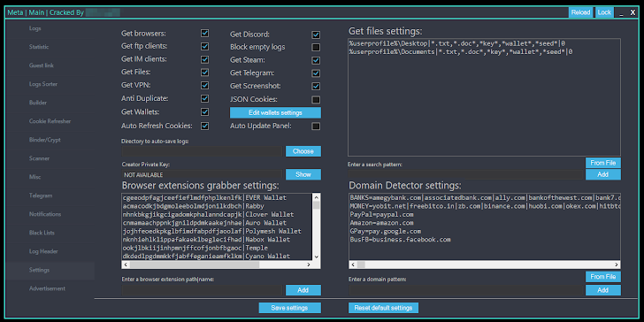Uncheck the Get Screenshot checkbox
This screenshot has height=322, width=644.
click(x=316, y=87)
